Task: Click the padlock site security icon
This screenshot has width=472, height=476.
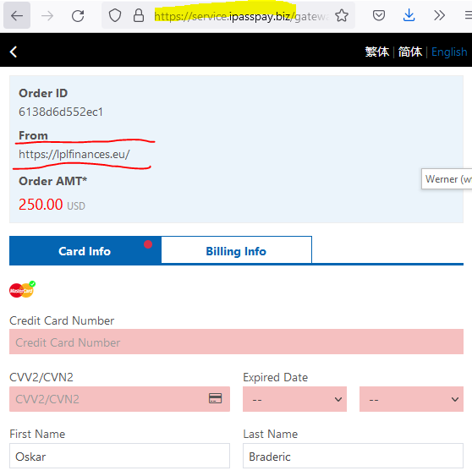Action: (139, 15)
